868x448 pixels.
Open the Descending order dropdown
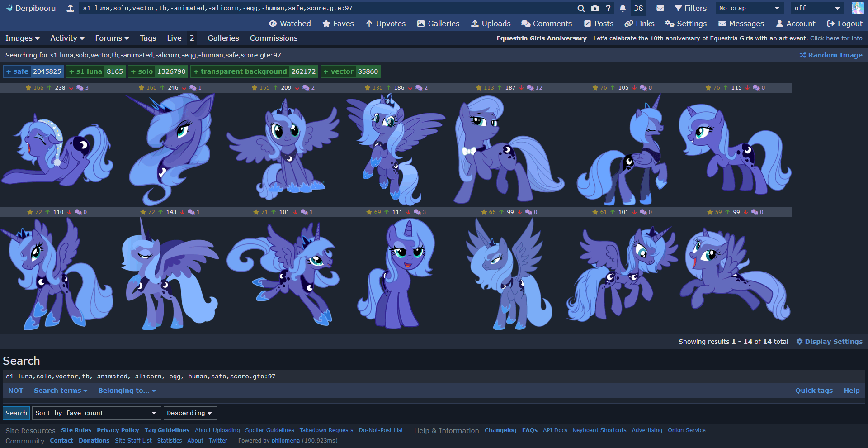click(190, 413)
